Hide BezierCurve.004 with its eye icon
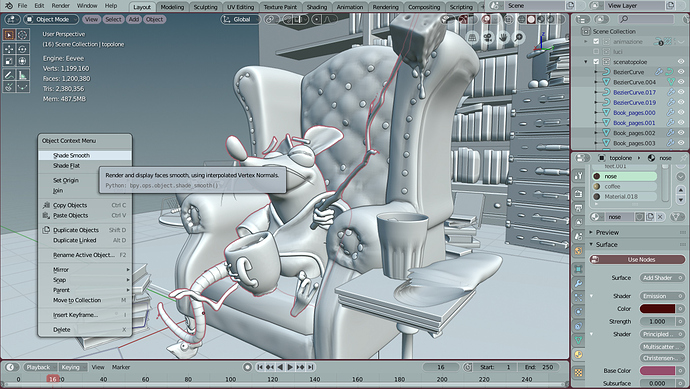 coord(682,82)
